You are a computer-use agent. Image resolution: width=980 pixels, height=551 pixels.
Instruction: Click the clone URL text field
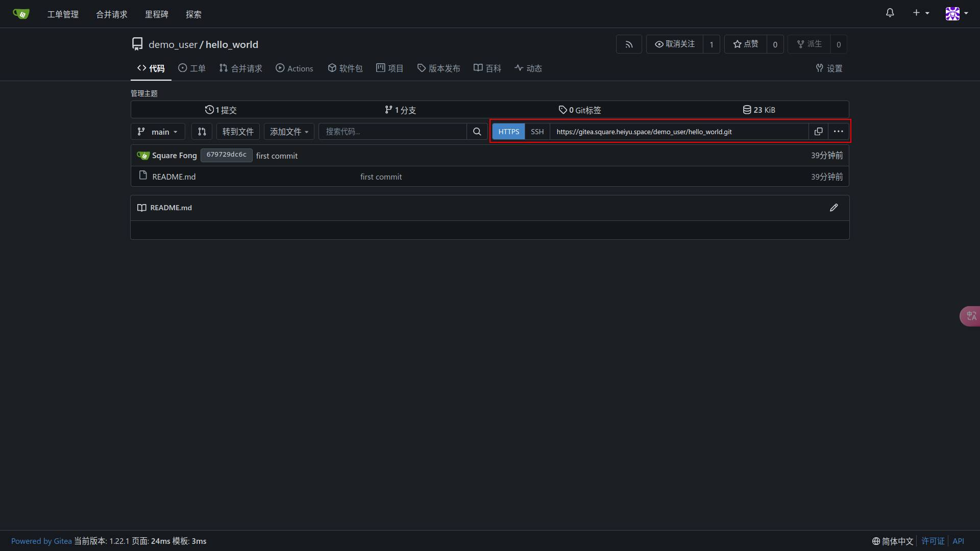(679, 132)
